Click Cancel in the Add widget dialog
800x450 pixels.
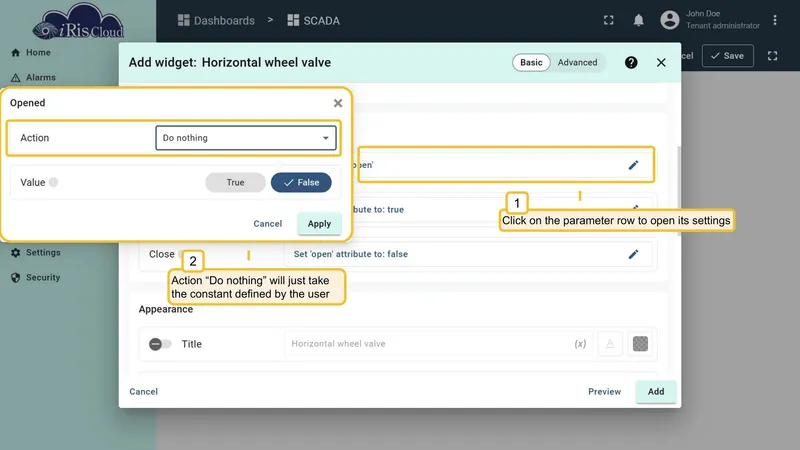(143, 391)
